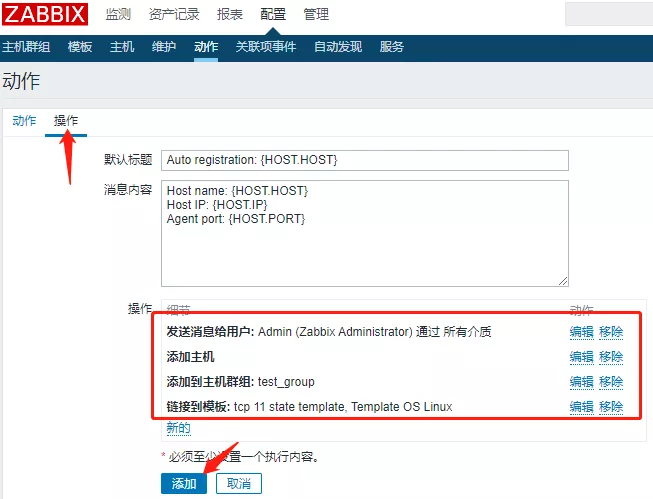Open the 管理 top menu
This screenshot has width=653, height=499.
tap(316, 14)
